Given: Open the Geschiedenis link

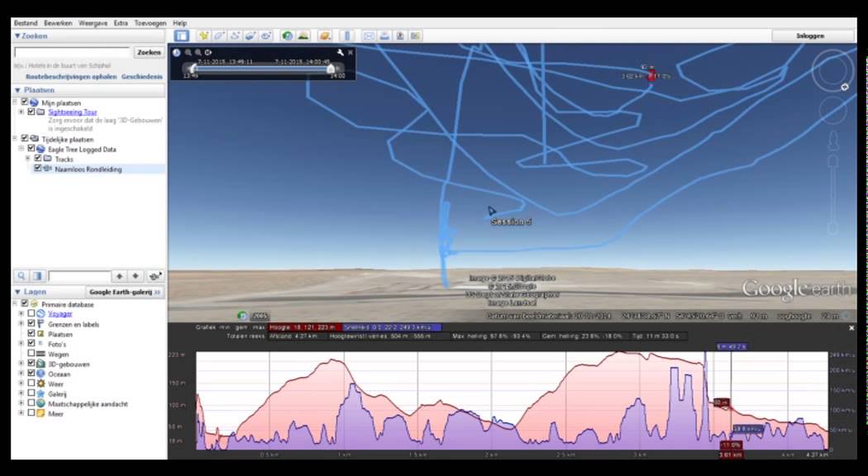Looking at the screenshot, I should 142,77.
